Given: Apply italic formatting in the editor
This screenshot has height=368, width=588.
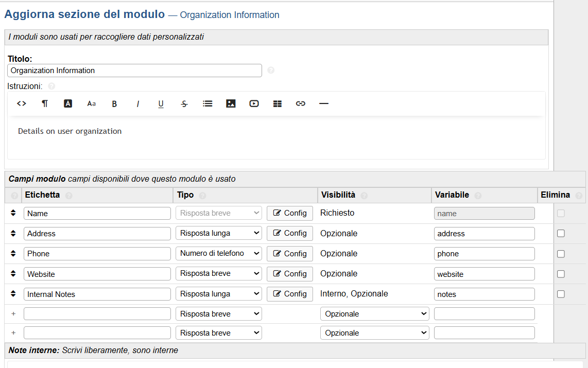Looking at the screenshot, I should [x=137, y=103].
